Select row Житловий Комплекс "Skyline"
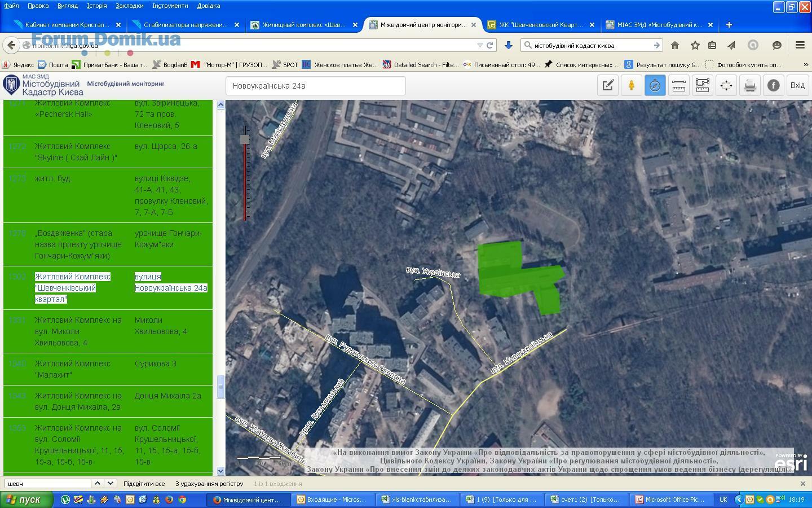Screen dimensions: 812x508 pos(108,152)
